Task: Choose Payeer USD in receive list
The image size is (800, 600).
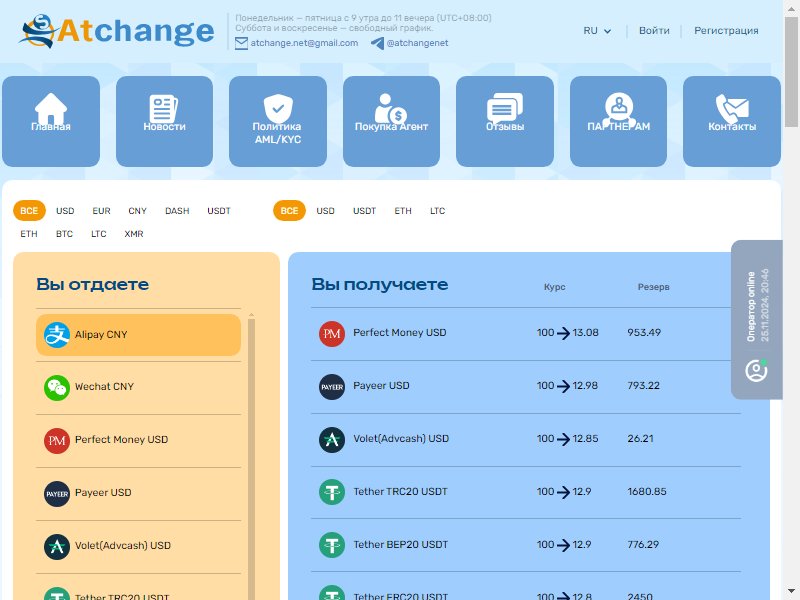Action: (x=526, y=387)
